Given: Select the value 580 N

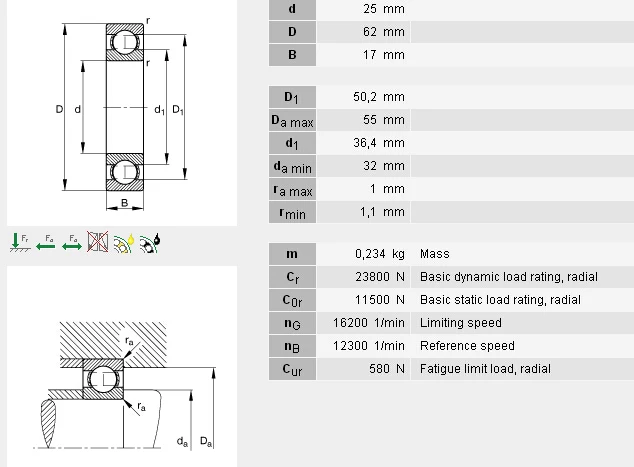Looking at the screenshot, I should coord(387,369).
